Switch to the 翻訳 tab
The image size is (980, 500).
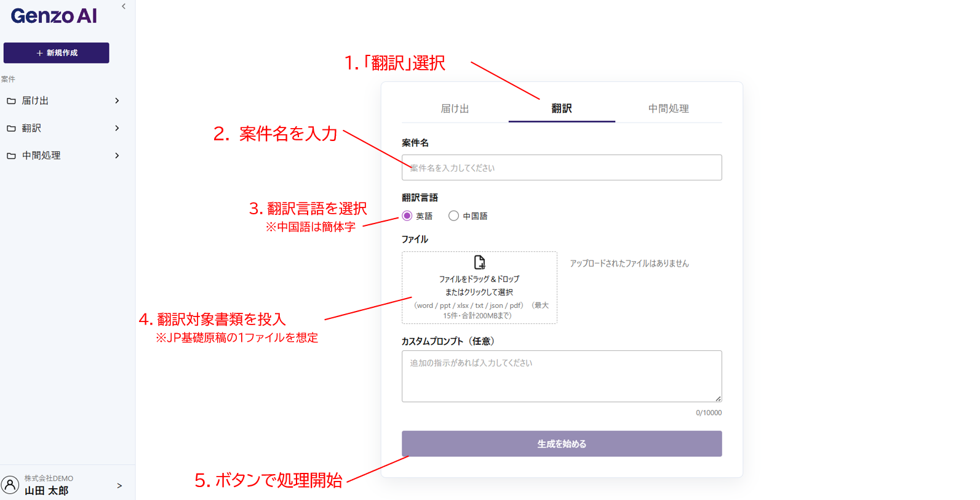[562, 109]
